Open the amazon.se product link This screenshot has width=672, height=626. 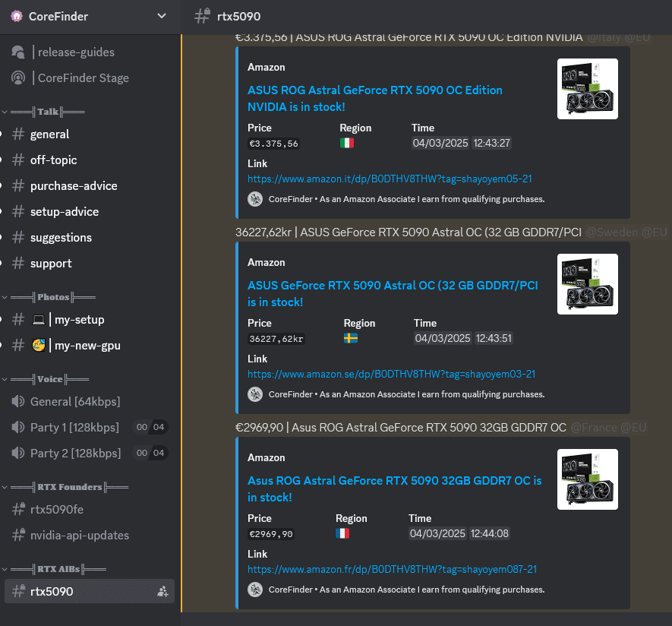pos(391,375)
